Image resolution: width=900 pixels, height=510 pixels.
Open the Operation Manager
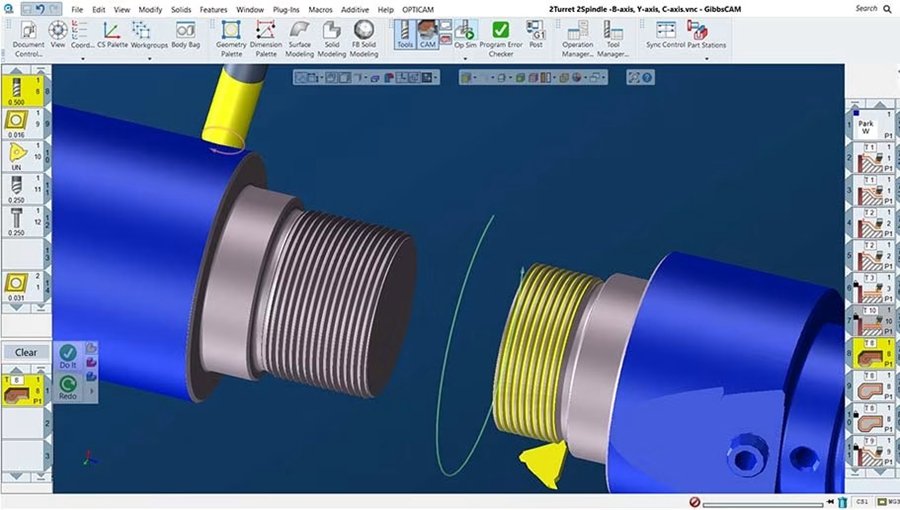[577, 38]
